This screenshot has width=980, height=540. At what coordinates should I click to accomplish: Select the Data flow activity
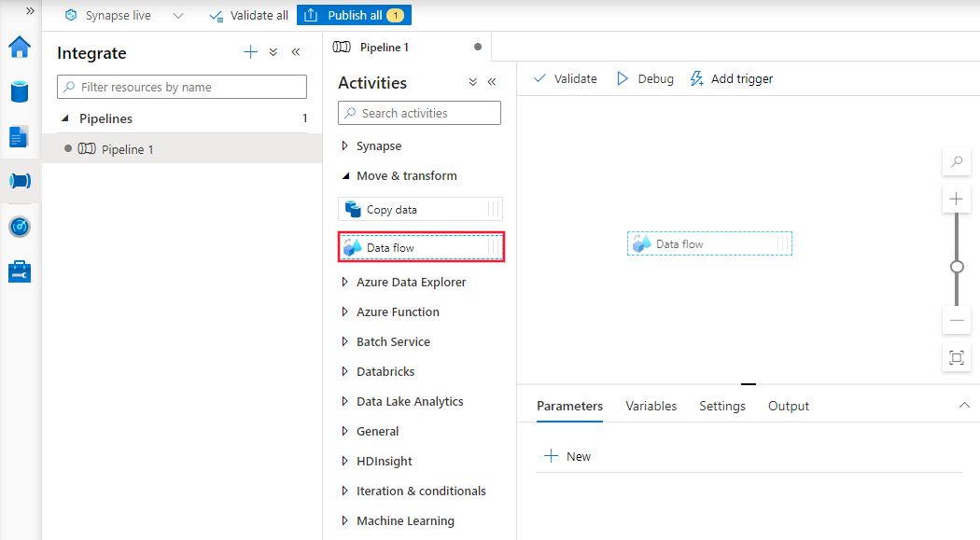pos(419,247)
